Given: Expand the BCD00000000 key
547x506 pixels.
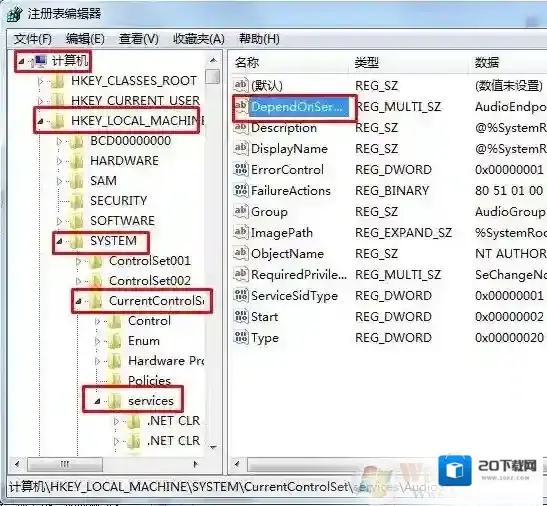Looking at the screenshot, I should tap(59, 141).
